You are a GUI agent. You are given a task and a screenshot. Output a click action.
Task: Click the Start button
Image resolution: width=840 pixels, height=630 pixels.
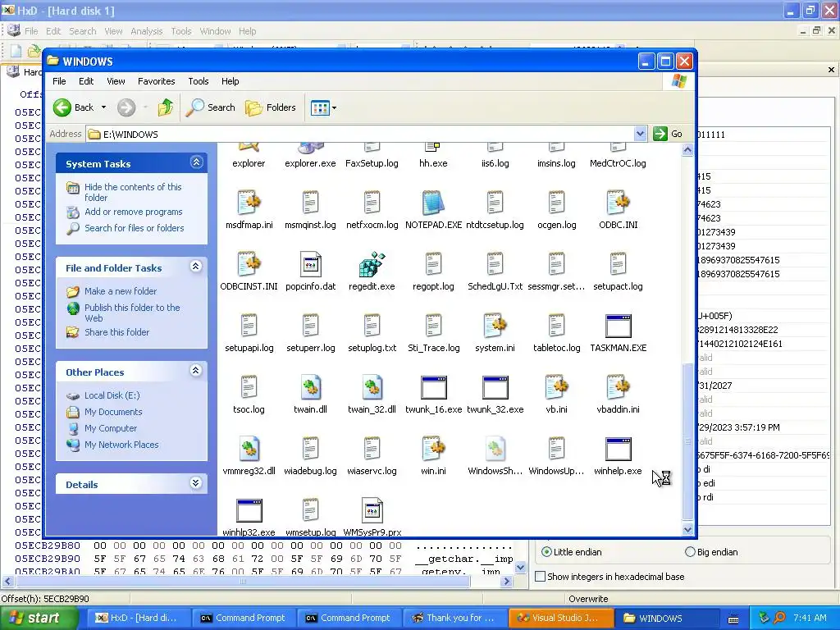pyautogui.click(x=39, y=618)
